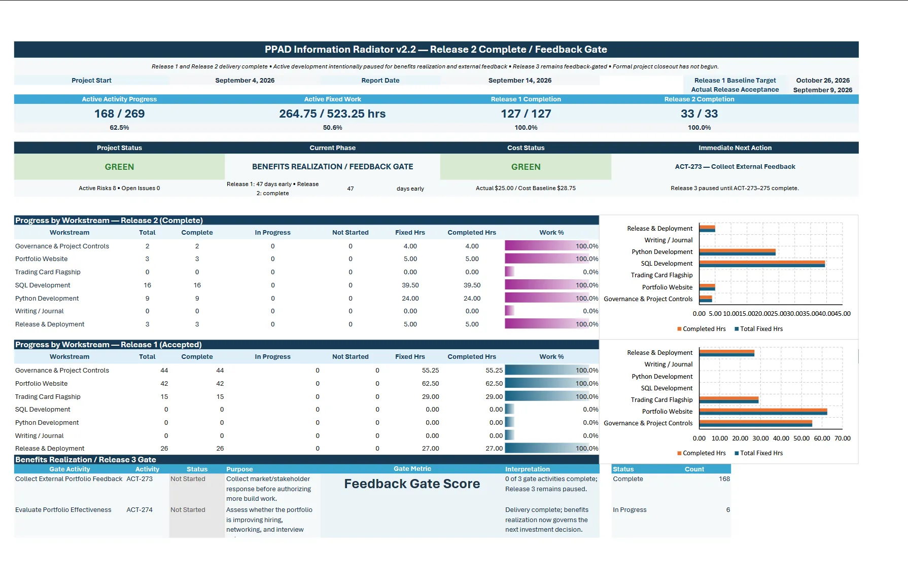Image resolution: width=908 pixels, height=588 pixels.
Task: Click the Release 3 paused until ACT-273–275 note
Action: [735, 188]
